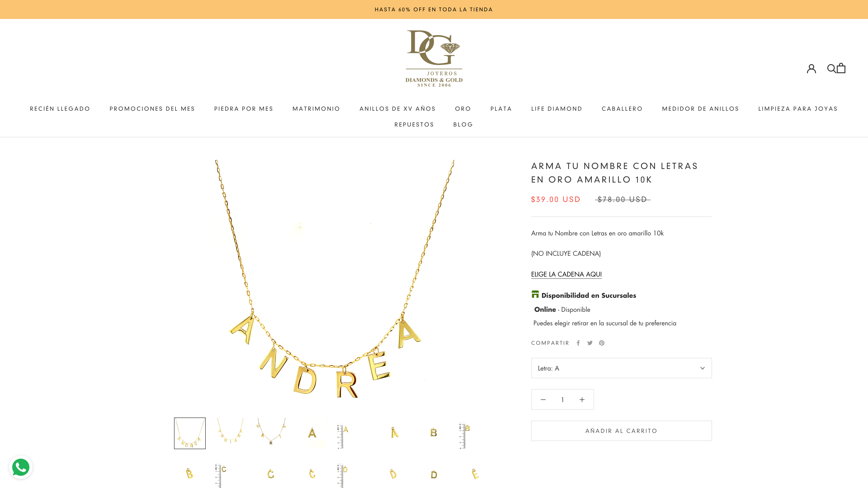Open WhatsApp chat bubble
This screenshot has height=488, width=868.
coord(21,467)
